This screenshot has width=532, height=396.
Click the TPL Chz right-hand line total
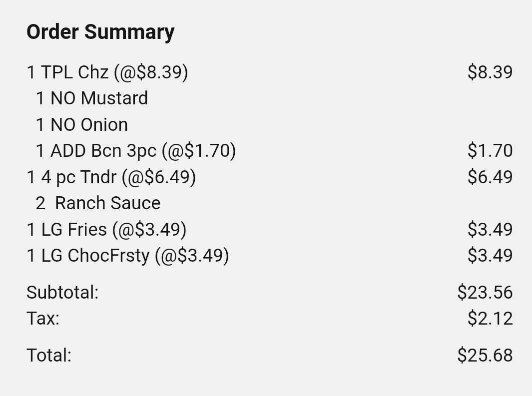(490, 72)
